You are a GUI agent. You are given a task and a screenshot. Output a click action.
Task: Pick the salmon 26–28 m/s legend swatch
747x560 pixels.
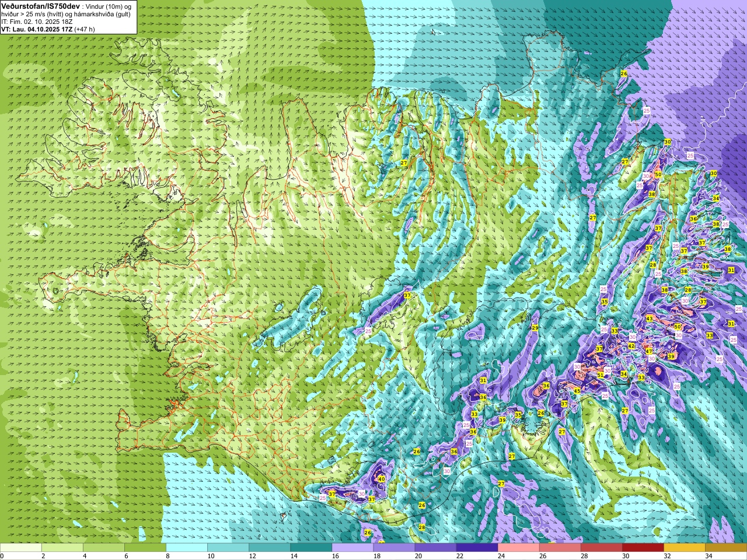(560, 548)
